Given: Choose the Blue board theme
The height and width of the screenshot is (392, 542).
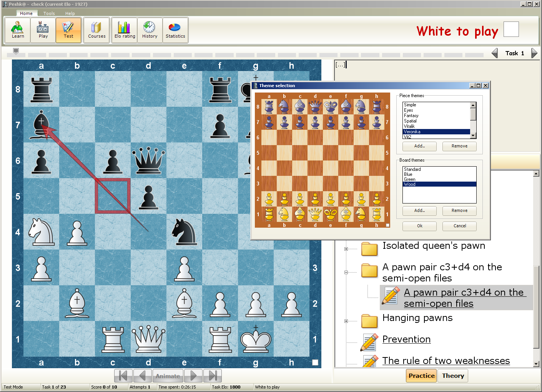Looking at the screenshot, I should (408, 174).
